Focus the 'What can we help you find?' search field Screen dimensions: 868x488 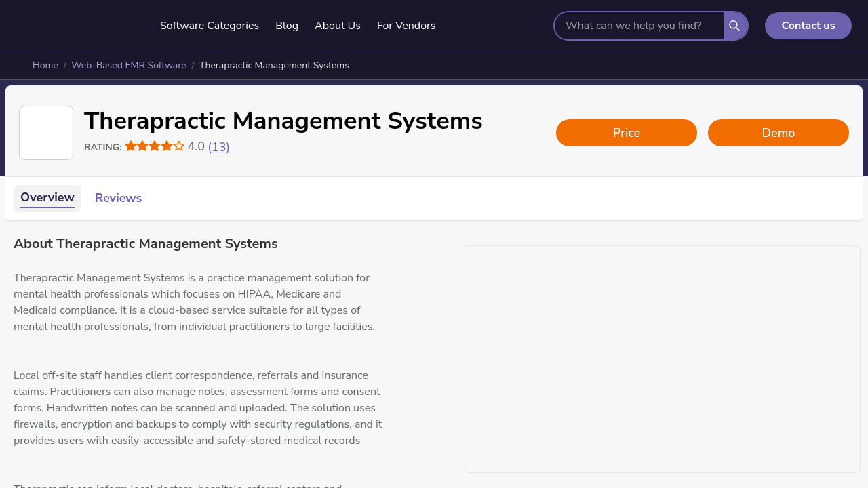coord(639,26)
